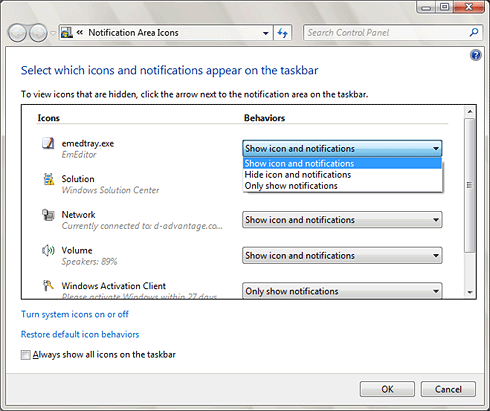Click the search magnifier icon

(474, 32)
